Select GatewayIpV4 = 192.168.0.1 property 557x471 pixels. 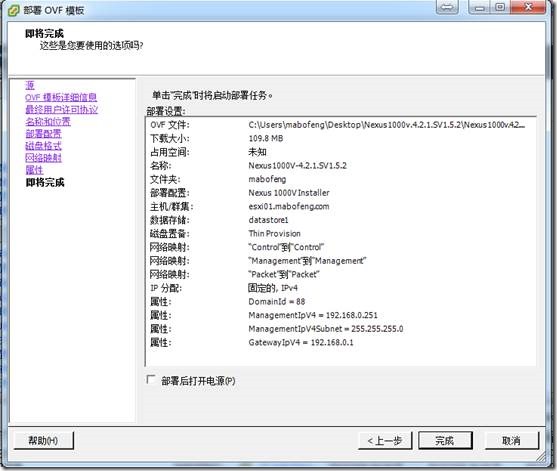click(x=301, y=342)
